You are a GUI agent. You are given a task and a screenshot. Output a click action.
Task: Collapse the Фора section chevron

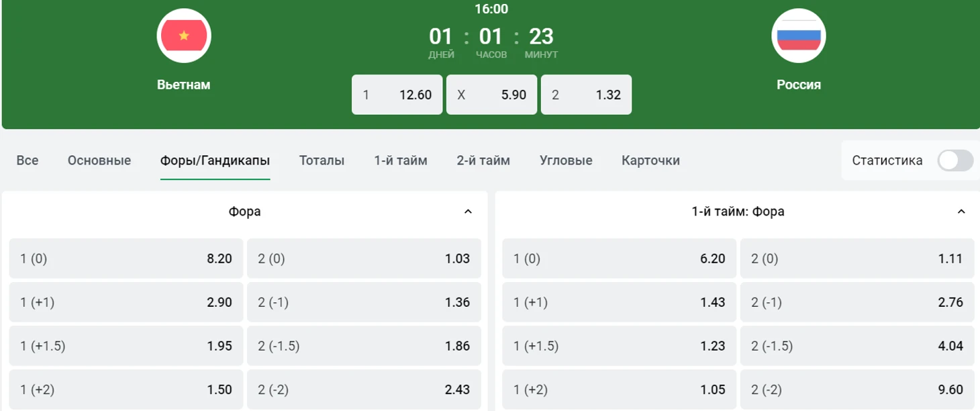pyautogui.click(x=468, y=212)
